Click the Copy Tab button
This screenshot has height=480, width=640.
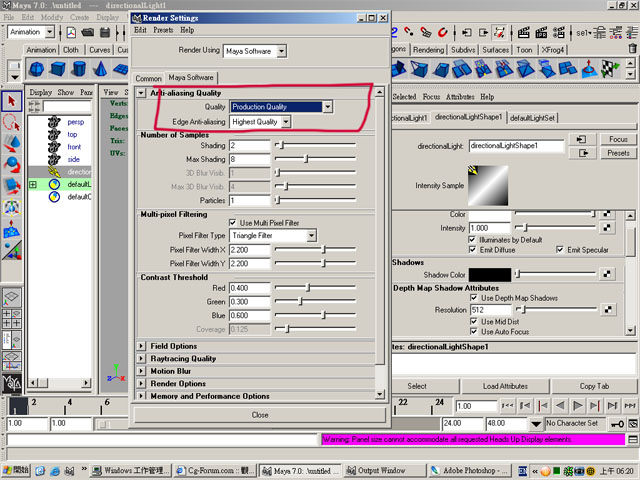[x=594, y=386]
